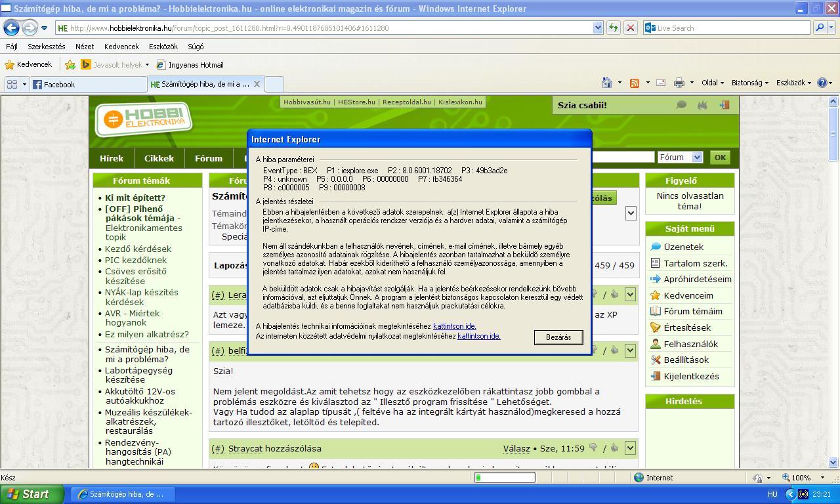840x504 pixels.
Task: Click the Live Search input box
Action: (732, 28)
